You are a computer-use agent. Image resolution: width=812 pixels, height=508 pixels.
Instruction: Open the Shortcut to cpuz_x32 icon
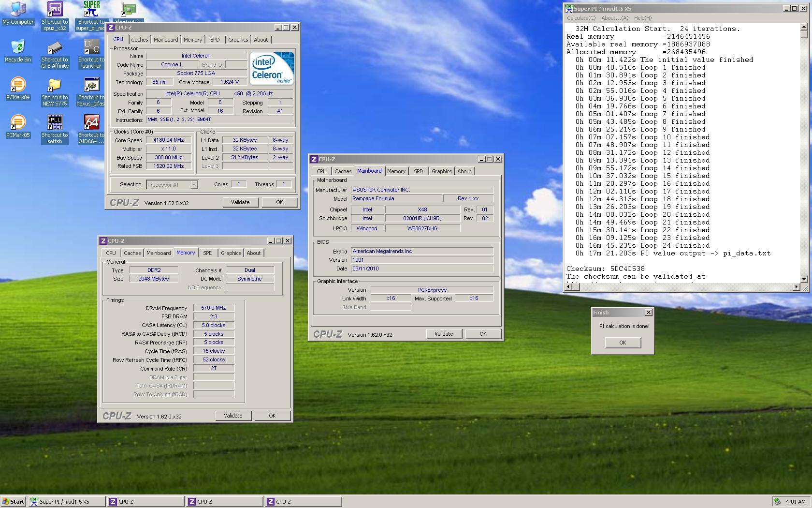pos(55,16)
